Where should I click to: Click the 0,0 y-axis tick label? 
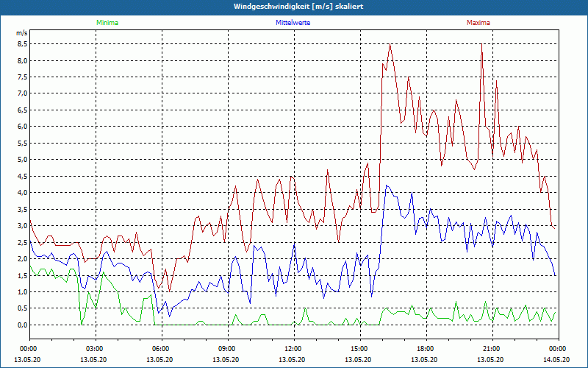pyautogui.click(x=21, y=325)
